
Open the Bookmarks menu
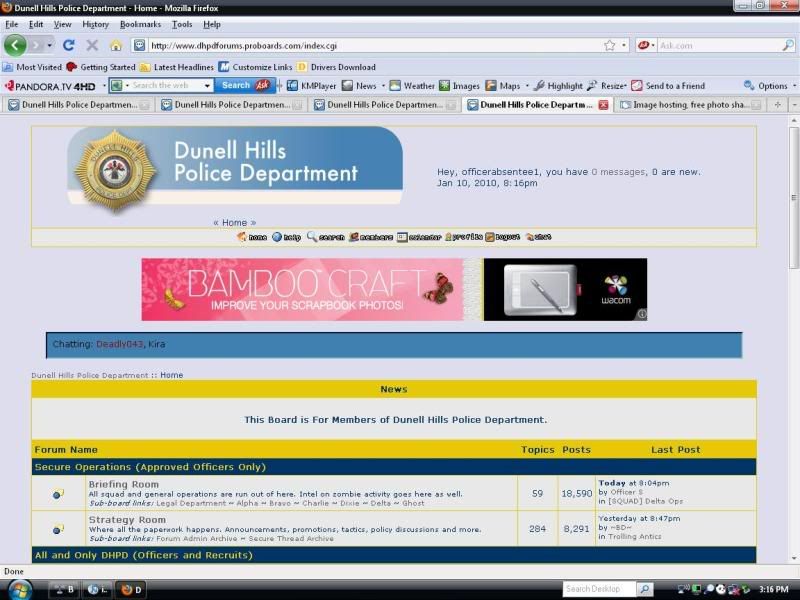140,24
